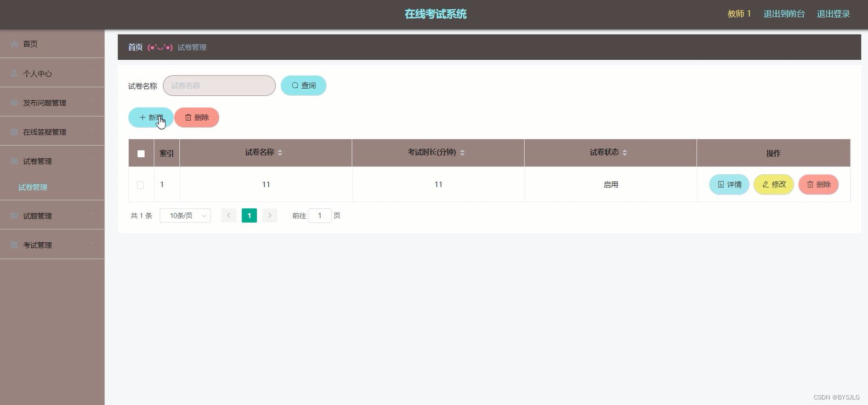
Task: Click 退出到前台 link in header
Action: (784, 14)
